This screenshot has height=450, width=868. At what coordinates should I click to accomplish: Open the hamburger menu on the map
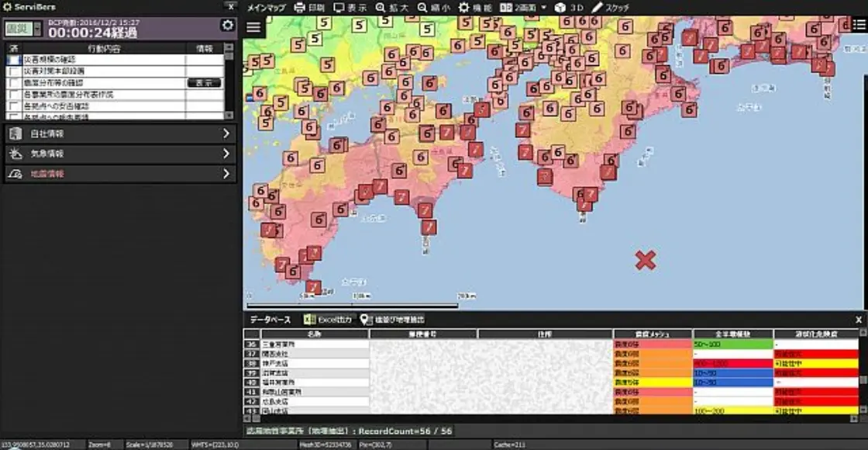pyautogui.click(x=253, y=27)
